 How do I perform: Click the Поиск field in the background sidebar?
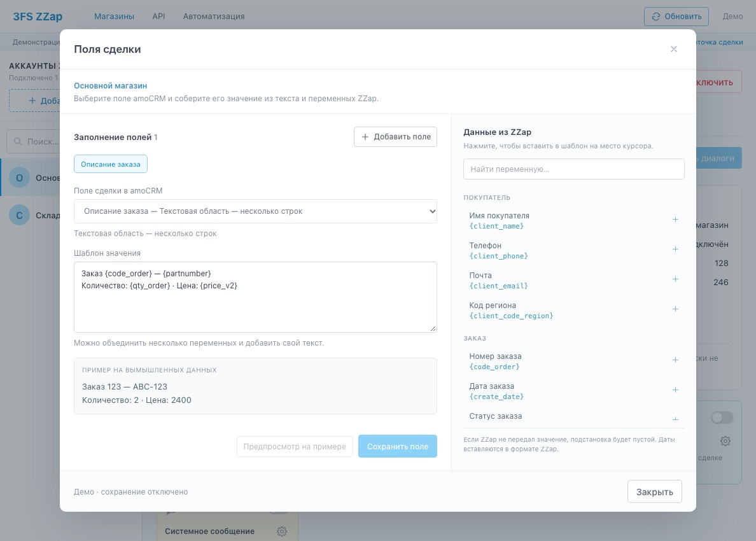pyautogui.click(x=33, y=141)
